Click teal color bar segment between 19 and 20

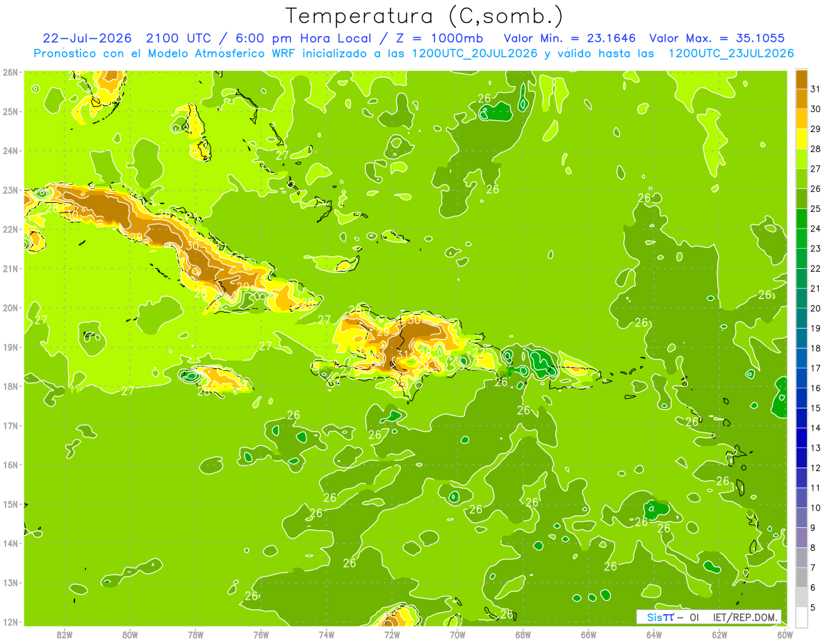[x=801, y=318]
